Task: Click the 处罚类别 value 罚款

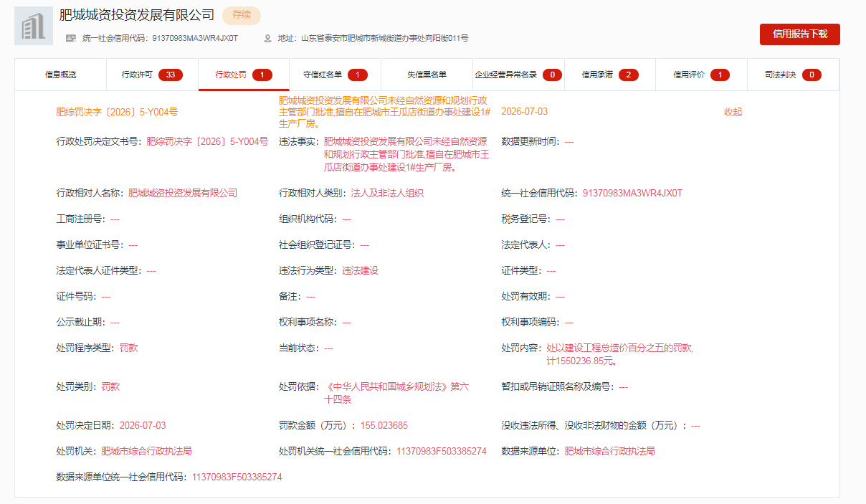Action: click(x=110, y=387)
